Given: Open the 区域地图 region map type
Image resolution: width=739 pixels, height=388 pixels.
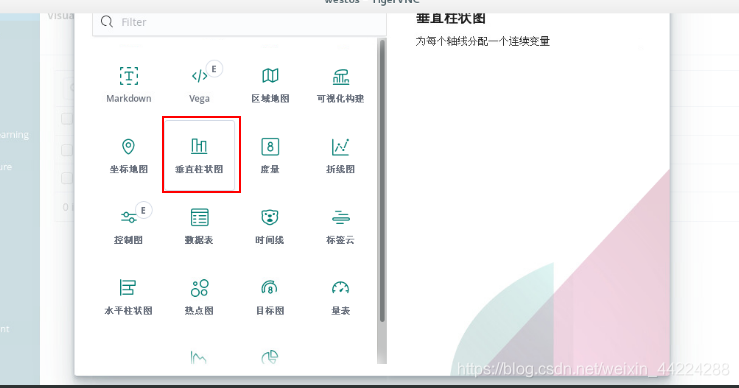Looking at the screenshot, I should (x=270, y=85).
